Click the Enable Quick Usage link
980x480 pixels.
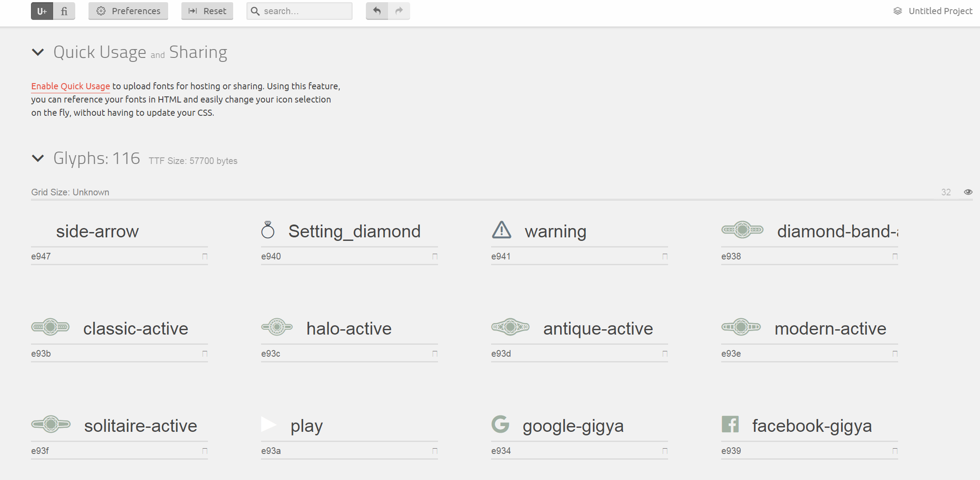point(70,86)
